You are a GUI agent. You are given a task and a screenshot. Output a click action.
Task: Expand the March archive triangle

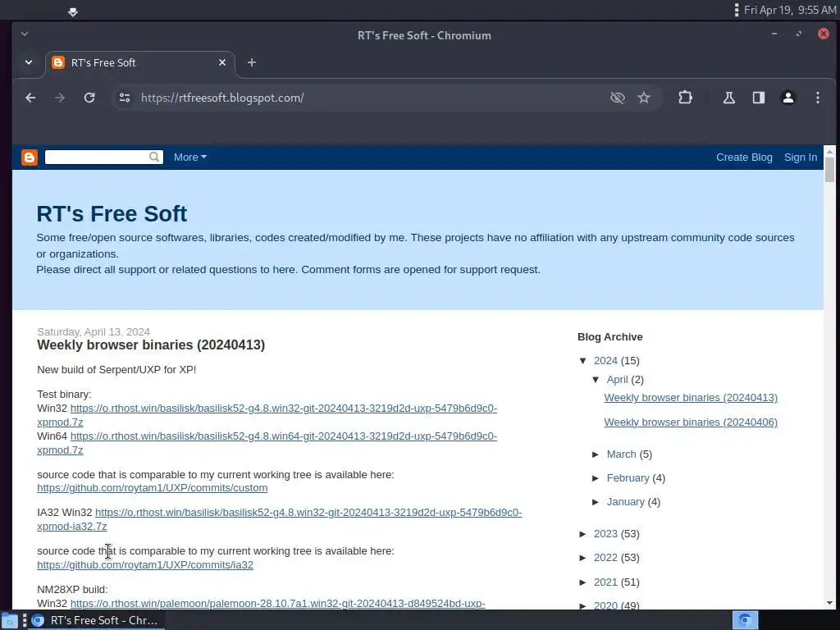pyautogui.click(x=596, y=454)
